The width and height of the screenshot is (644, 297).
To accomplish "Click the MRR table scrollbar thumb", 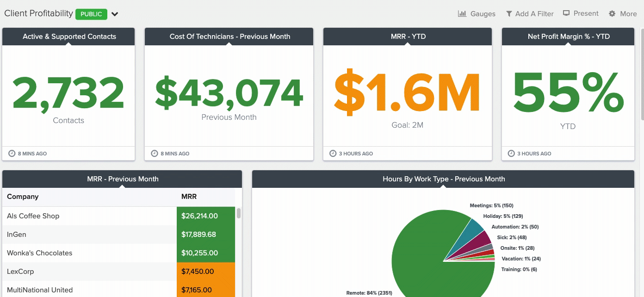I will tap(239, 213).
